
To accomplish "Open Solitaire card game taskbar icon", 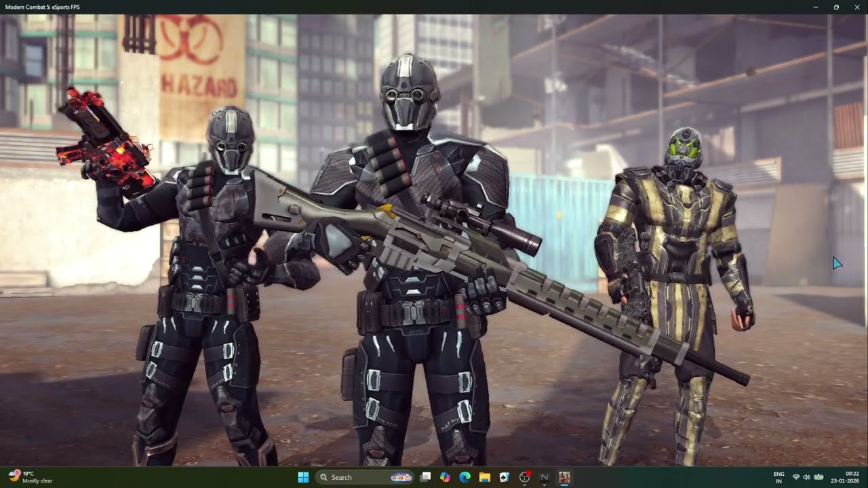I will click(505, 477).
